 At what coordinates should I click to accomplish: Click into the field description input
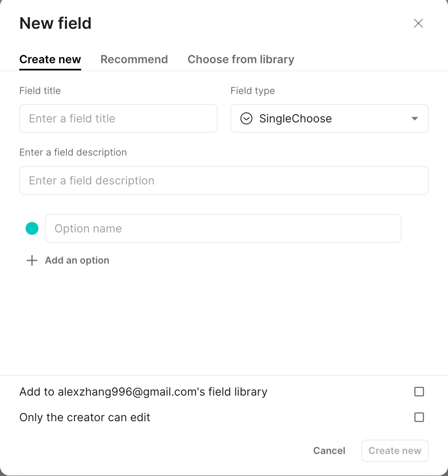[x=224, y=180]
